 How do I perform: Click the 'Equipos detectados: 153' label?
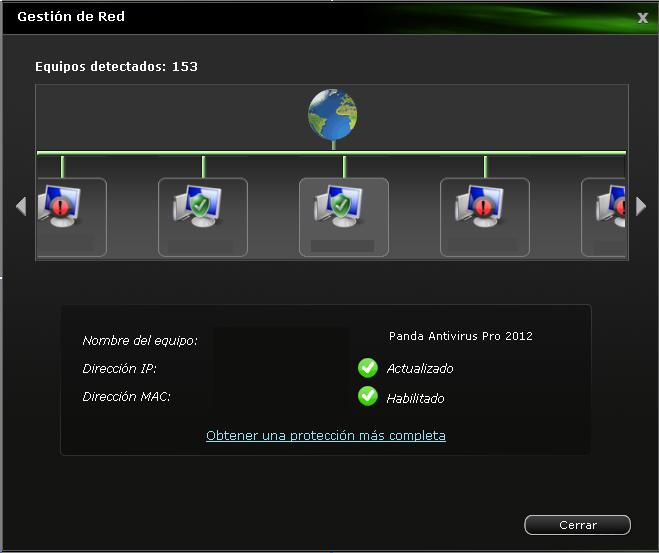pos(116,66)
